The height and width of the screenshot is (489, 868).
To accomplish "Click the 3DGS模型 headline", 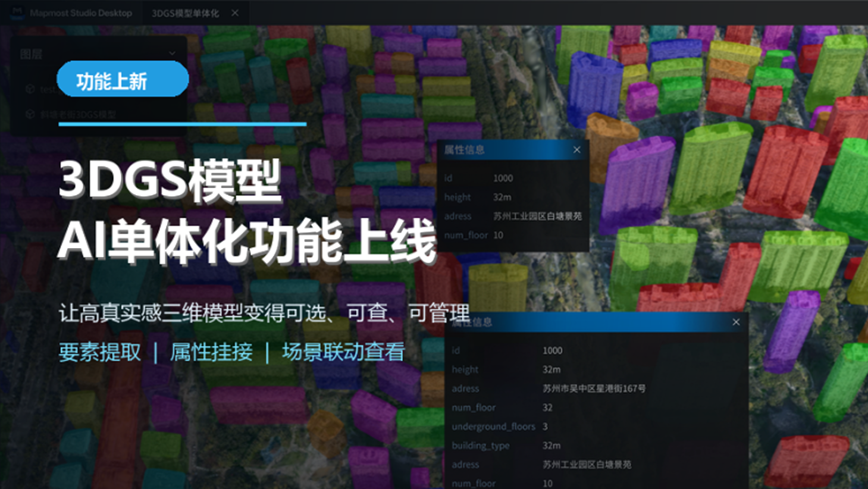I will click(170, 181).
